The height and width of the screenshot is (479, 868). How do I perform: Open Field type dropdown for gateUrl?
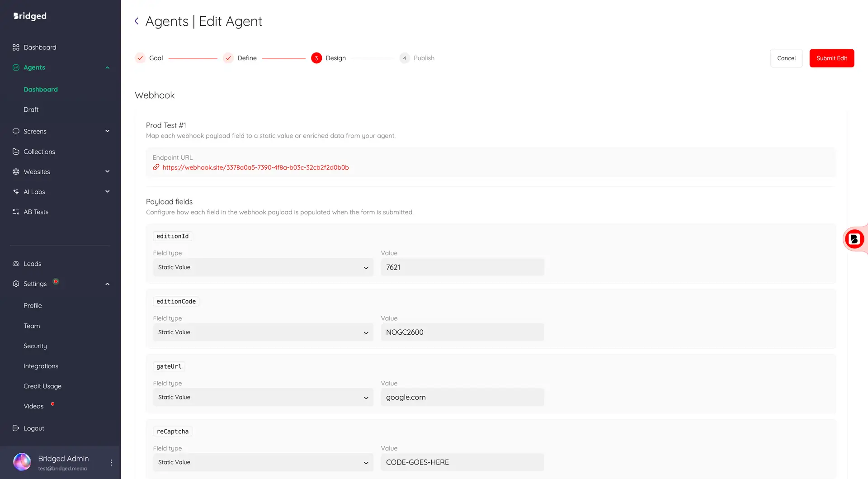click(x=263, y=397)
